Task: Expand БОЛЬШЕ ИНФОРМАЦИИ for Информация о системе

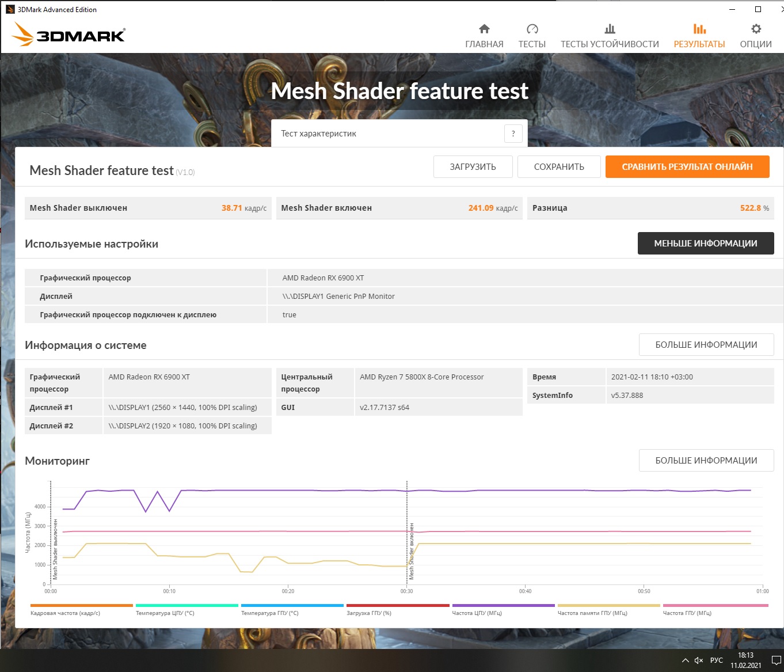Action: click(x=706, y=345)
